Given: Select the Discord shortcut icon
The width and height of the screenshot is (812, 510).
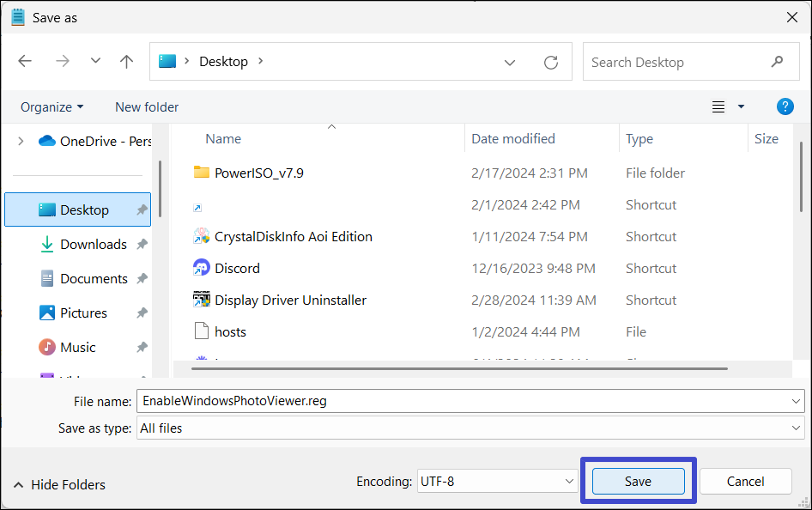Looking at the screenshot, I should pyautogui.click(x=202, y=268).
